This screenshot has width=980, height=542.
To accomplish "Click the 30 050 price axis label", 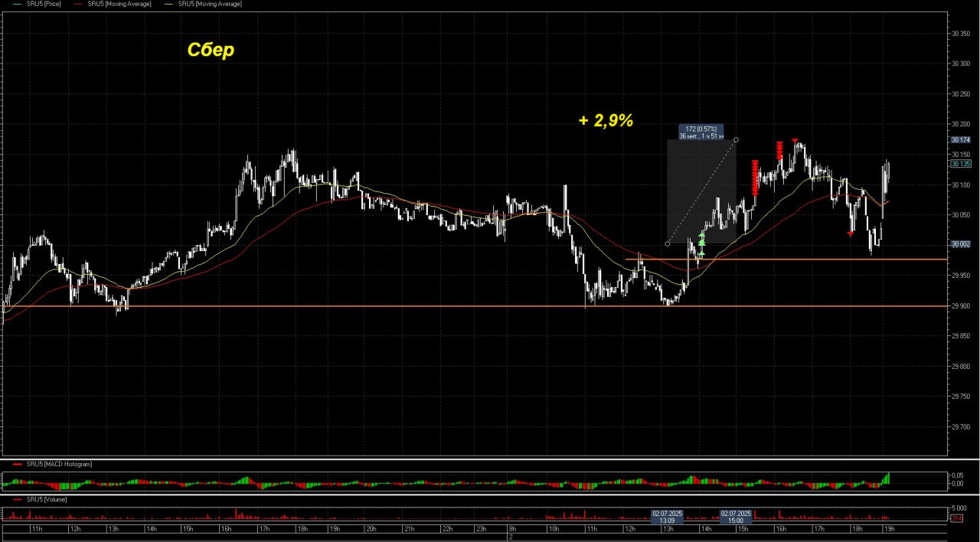I will (x=962, y=215).
